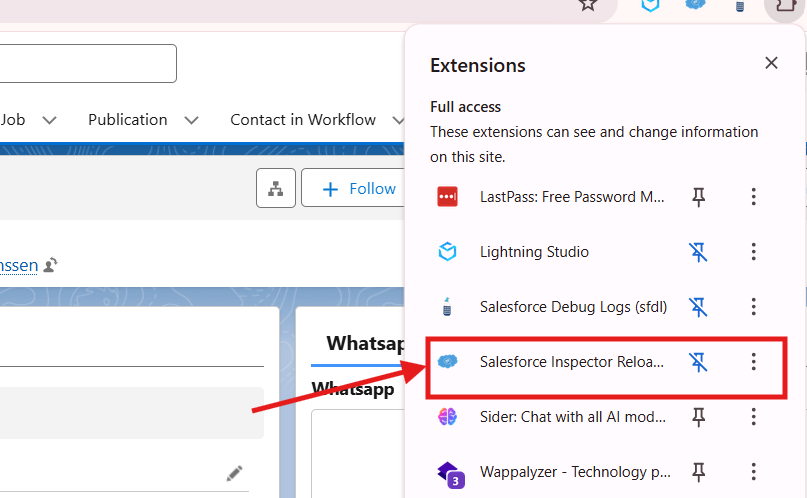
Task: Open more options for Wappalyzer
Action: click(x=753, y=472)
